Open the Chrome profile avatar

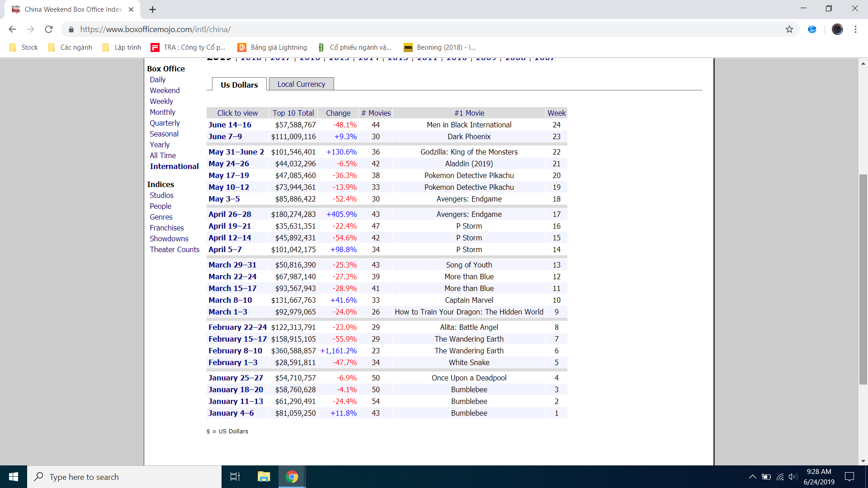tap(837, 29)
